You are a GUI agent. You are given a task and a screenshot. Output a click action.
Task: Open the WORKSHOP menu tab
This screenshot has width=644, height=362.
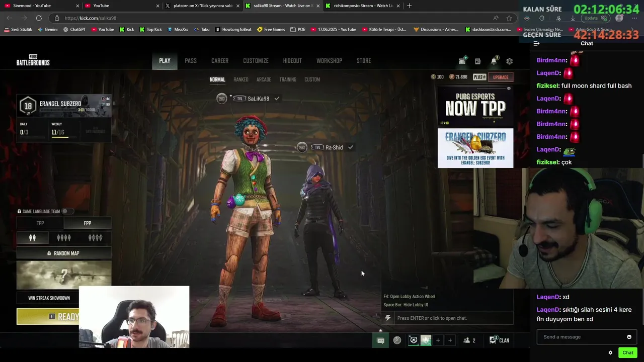coord(329,61)
